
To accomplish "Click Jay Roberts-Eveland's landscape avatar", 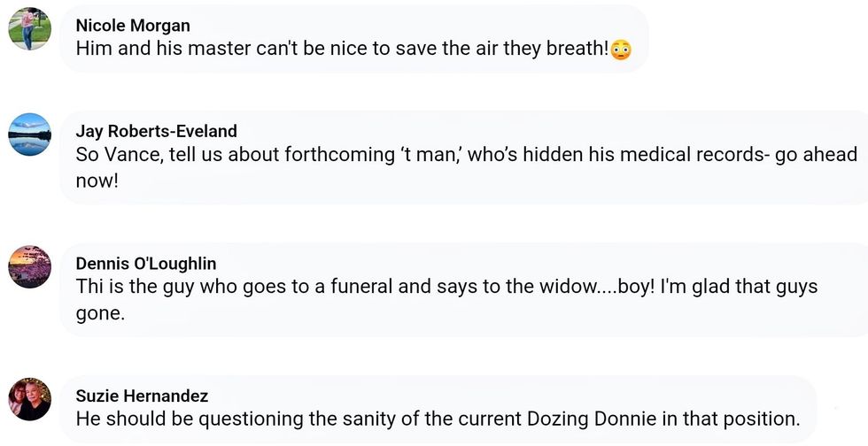I will pyautogui.click(x=29, y=134).
